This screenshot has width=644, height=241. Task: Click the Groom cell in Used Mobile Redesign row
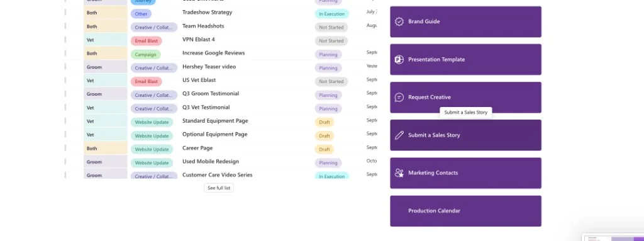click(106, 162)
